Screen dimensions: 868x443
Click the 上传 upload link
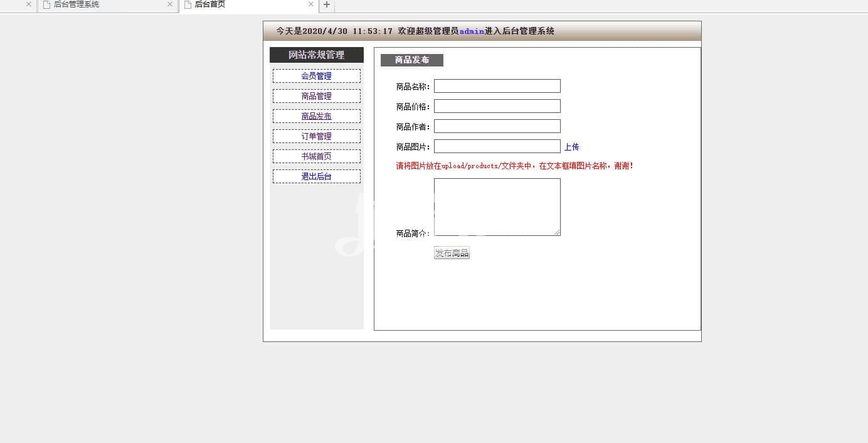pyautogui.click(x=571, y=147)
